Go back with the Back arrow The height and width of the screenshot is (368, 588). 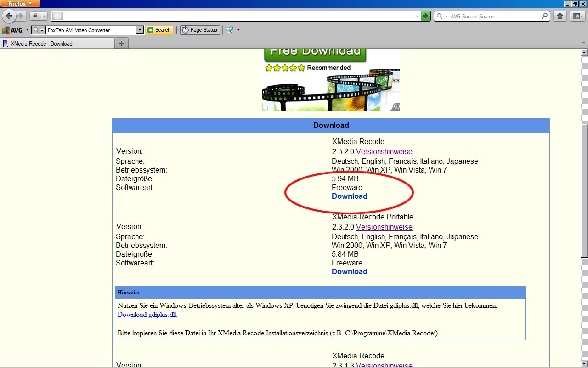click(x=9, y=16)
